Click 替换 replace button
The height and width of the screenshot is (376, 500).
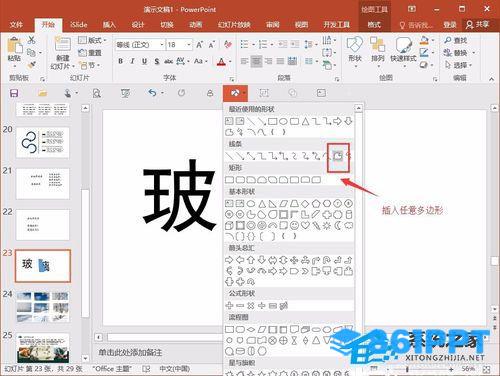point(455,53)
